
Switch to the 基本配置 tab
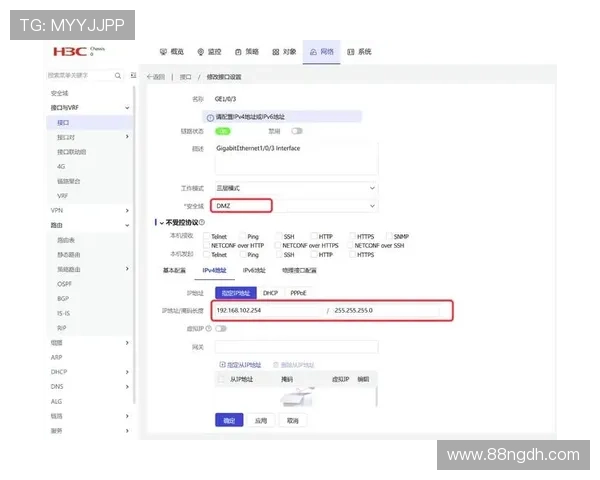[174, 270]
